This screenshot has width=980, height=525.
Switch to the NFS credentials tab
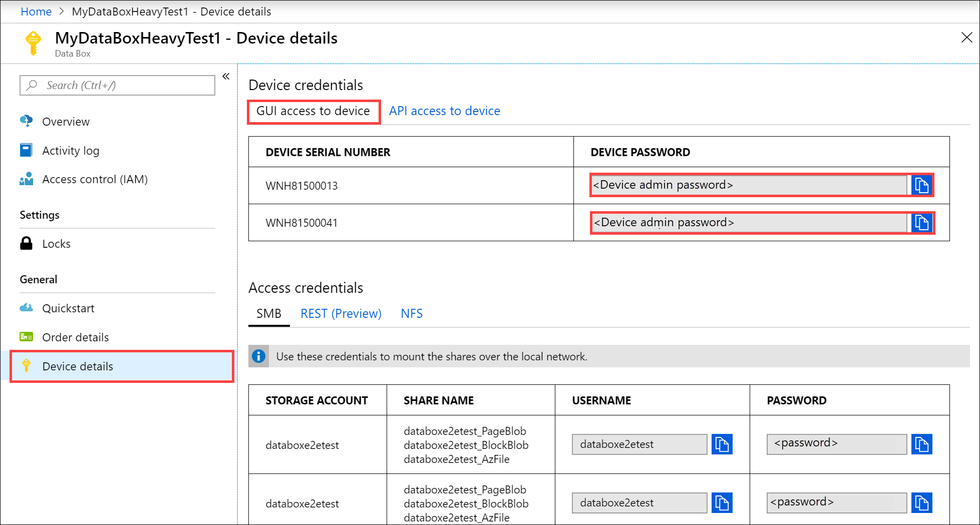pyautogui.click(x=411, y=313)
